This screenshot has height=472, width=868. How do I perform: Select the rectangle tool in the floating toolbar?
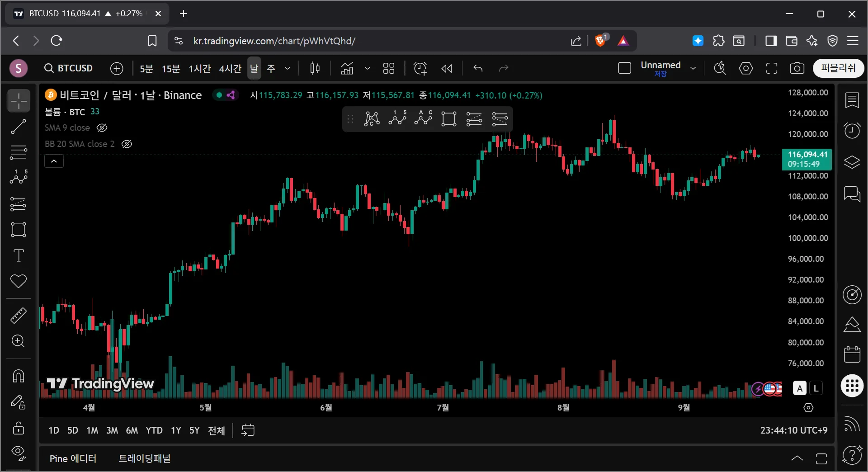point(448,119)
